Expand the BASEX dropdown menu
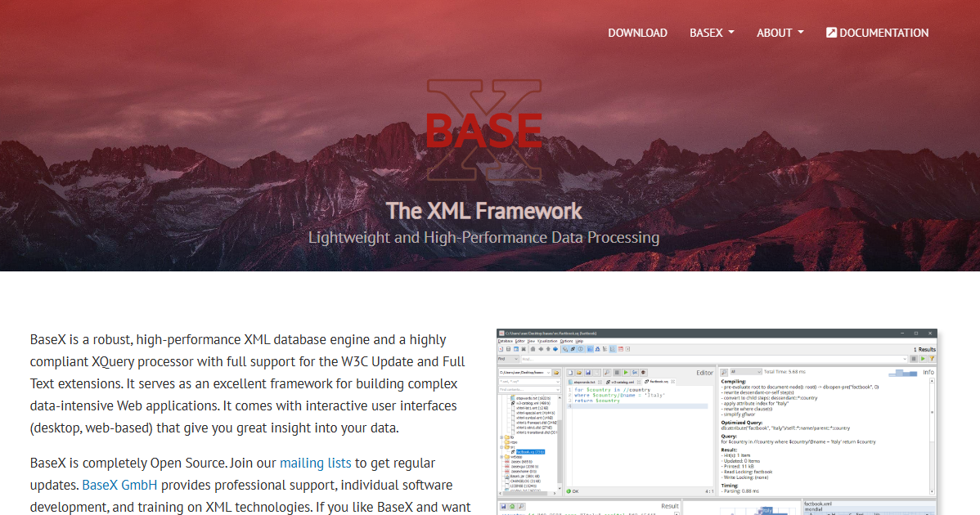The image size is (980, 515). pyautogui.click(x=712, y=33)
